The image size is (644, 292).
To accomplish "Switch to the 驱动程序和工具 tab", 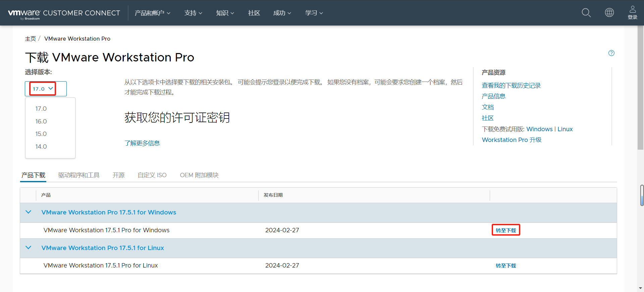I will [x=78, y=175].
